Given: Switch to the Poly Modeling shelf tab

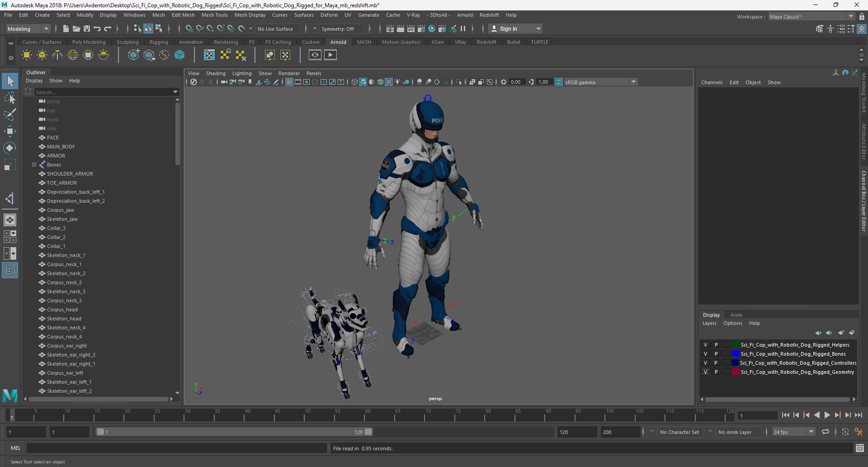Looking at the screenshot, I should (89, 42).
